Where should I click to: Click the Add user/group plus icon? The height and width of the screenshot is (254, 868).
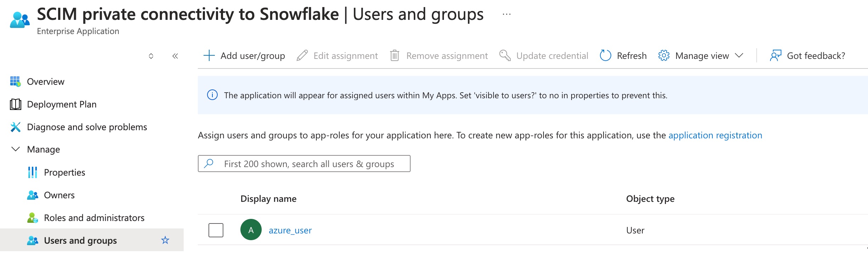[x=209, y=56]
